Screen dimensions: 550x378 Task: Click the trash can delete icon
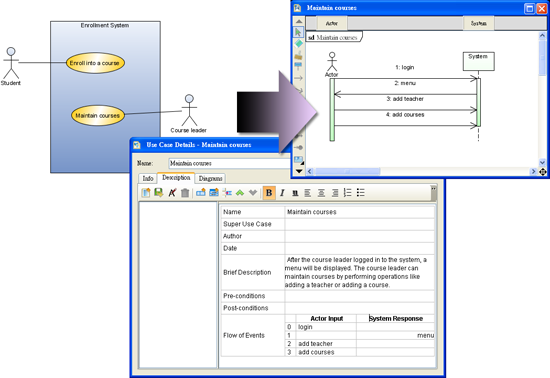[x=185, y=193]
